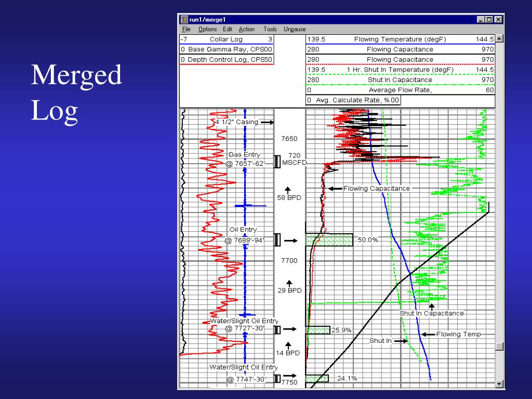
Task: Open the Options menu
Action: pos(207,29)
